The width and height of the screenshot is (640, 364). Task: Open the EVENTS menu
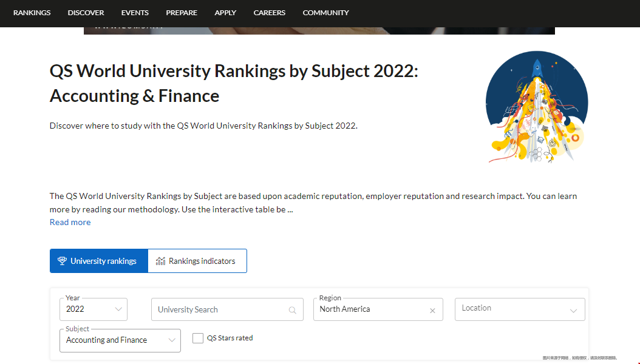[x=135, y=13]
